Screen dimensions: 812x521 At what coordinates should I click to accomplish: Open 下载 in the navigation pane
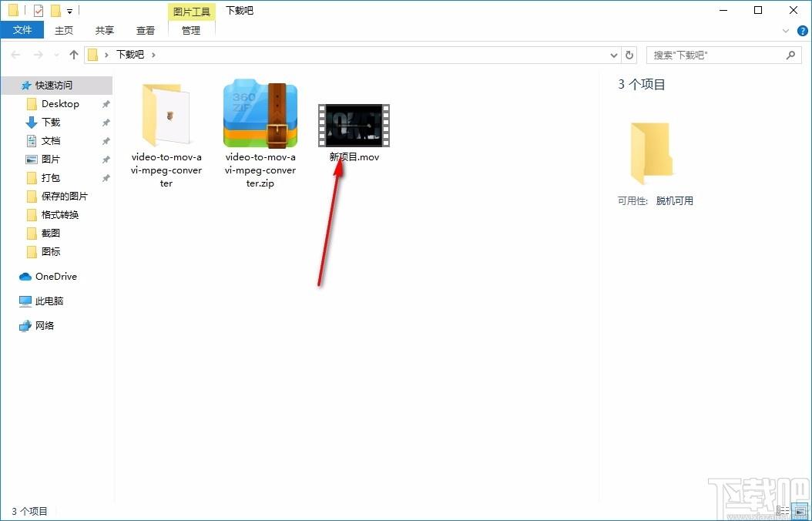pyautogui.click(x=50, y=123)
